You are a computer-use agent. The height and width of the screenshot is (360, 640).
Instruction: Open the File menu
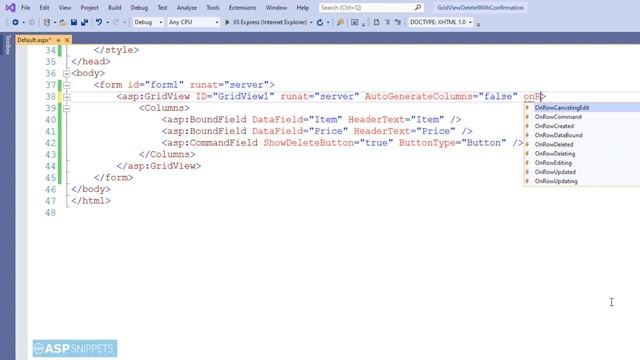coord(25,7)
